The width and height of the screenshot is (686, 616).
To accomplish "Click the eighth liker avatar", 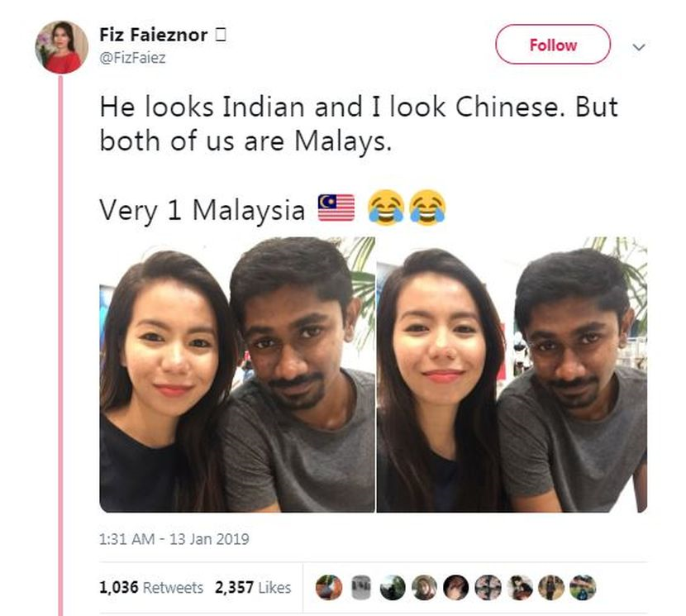I will tap(551, 587).
